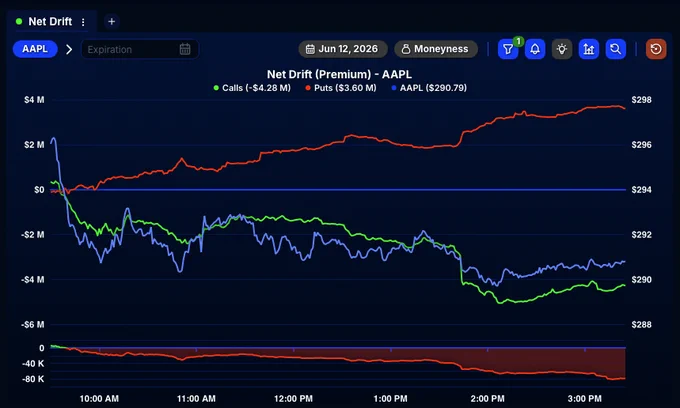The width and height of the screenshot is (680, 408).
Task: Click the search magnifier icon
Action: coord(616,49)
